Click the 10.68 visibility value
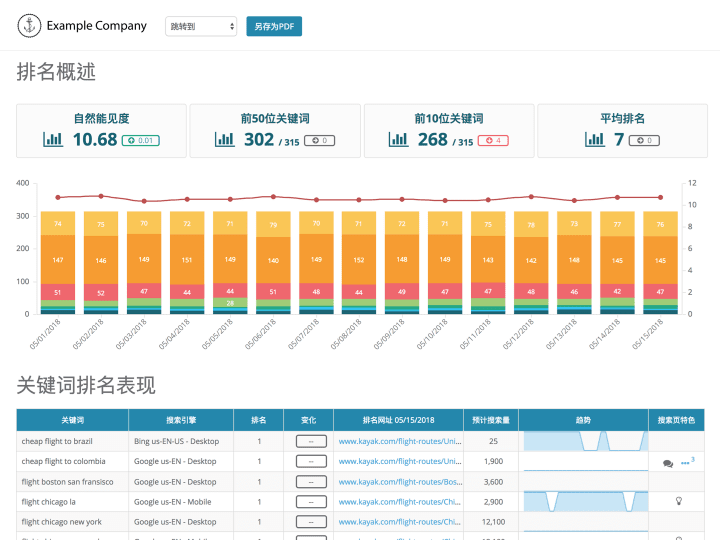This screenshot has height=540, width=720. coord(95,140)
